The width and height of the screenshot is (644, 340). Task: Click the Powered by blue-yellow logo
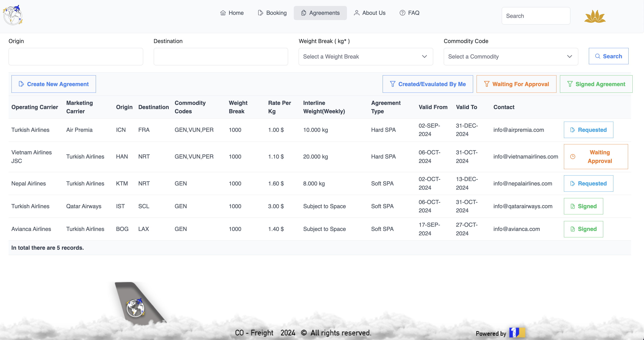(517, 332)
